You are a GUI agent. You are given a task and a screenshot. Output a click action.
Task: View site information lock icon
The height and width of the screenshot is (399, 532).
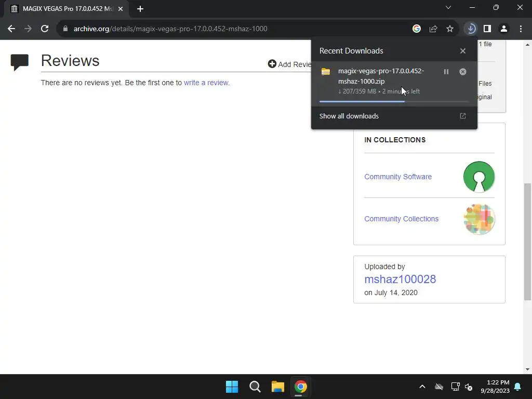point(65,29)
